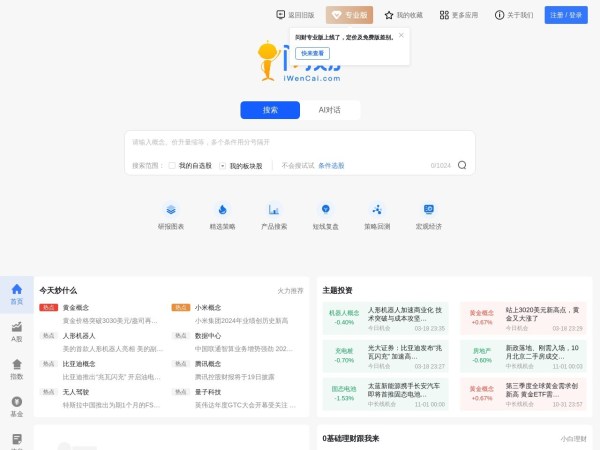
Task: Open the 精选策略 flame icon
Action: click(x=222, y=210)
